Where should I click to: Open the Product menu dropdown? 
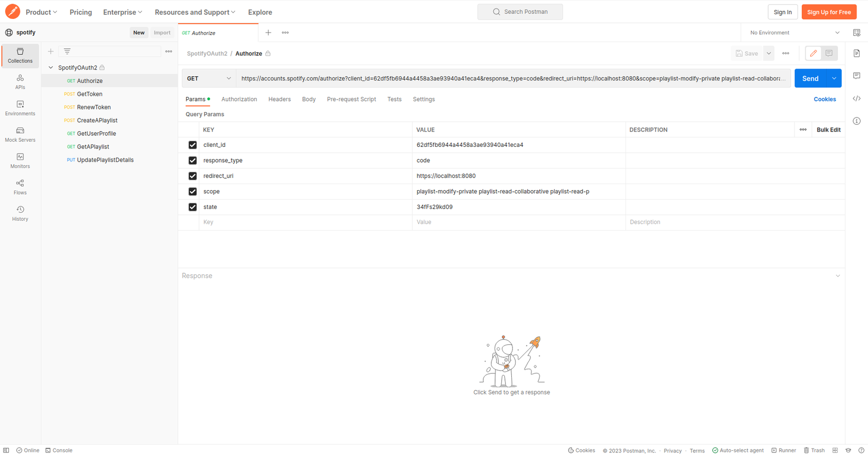pos(42,12)
